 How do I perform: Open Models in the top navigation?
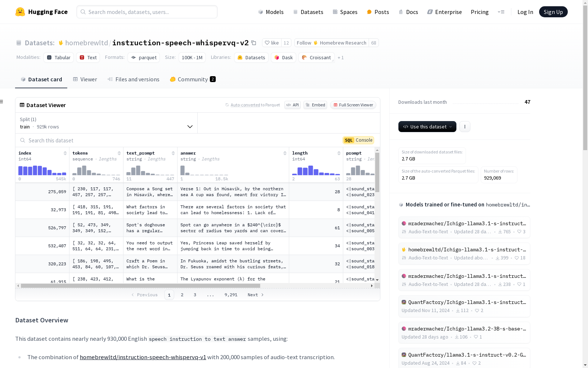(271, 12)
